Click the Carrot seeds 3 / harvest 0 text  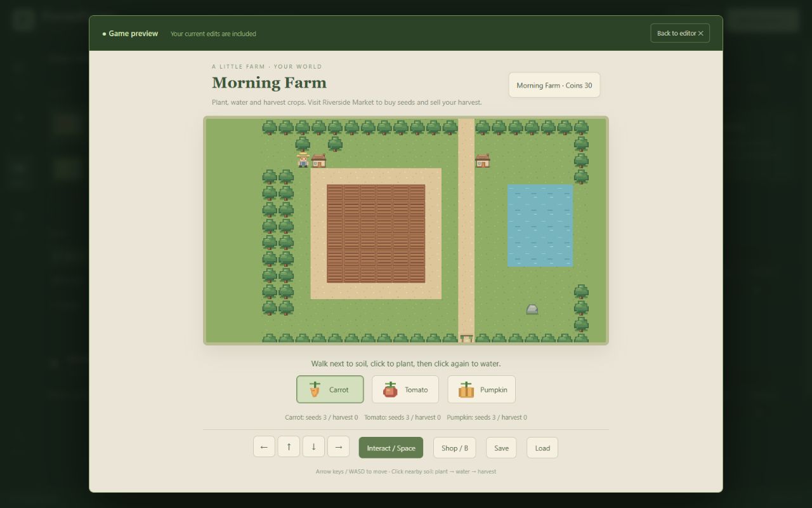(x=322, y=417)
